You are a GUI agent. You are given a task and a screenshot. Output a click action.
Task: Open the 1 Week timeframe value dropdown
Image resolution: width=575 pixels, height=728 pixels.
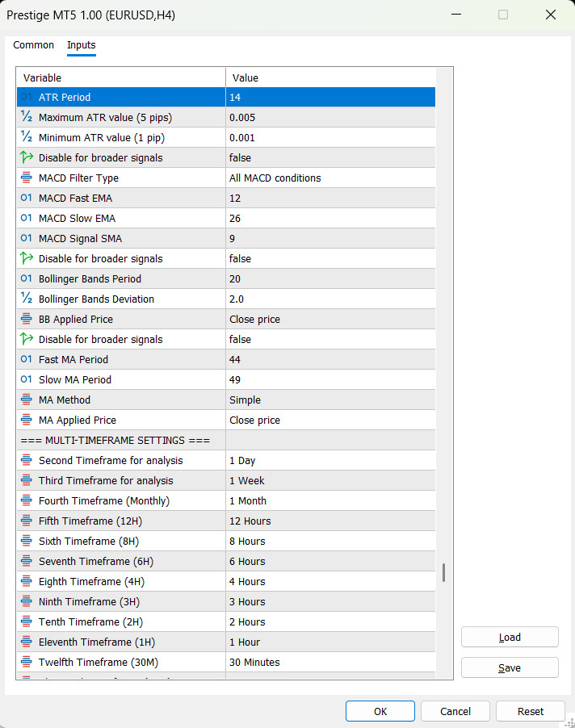click(x=330, y=480)
